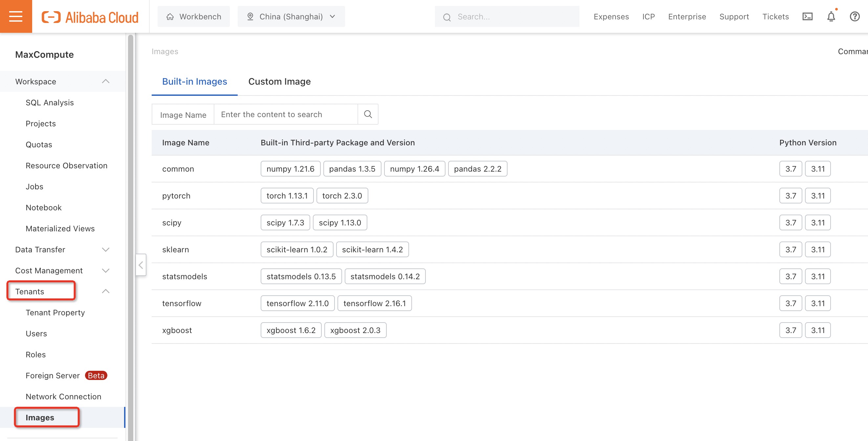Collapse the Tenants section chevron
This screenshot has height=441, width=868.
click(105, 291)
